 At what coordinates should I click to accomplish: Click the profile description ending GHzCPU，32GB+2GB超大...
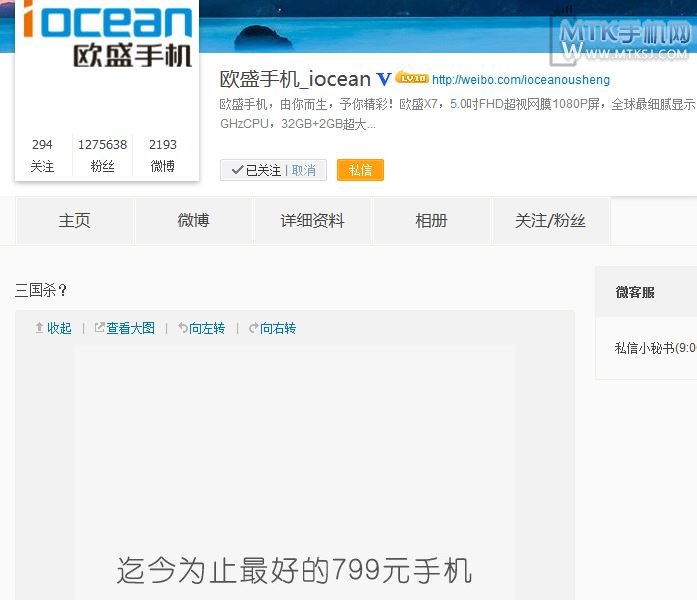(x=458, y=114)
